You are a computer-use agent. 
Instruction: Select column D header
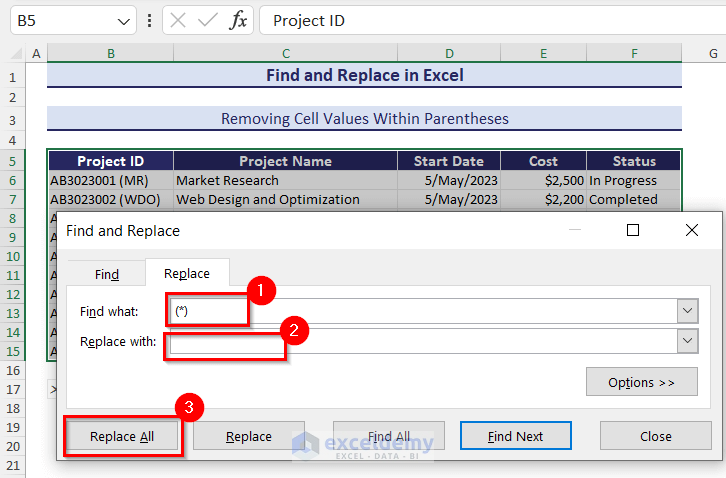[449, 53]
